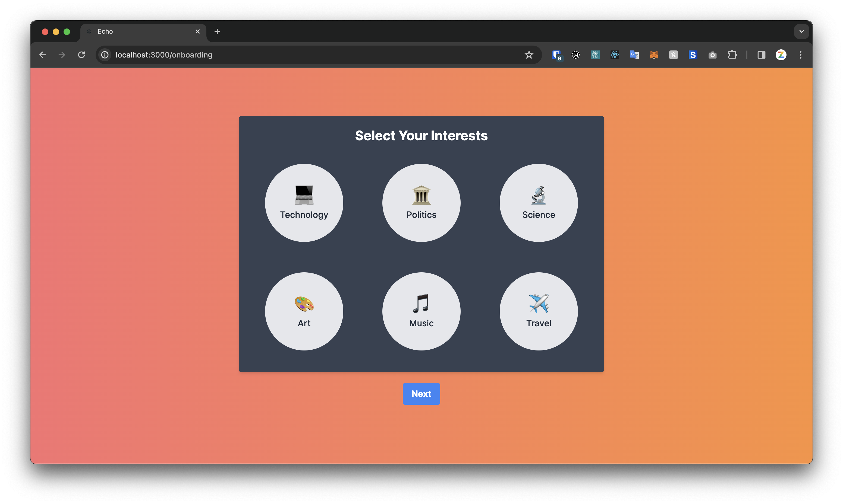Screen dimensions: 843x504
Task: Open the Google Translate extension
Action: tap(634, 55)
